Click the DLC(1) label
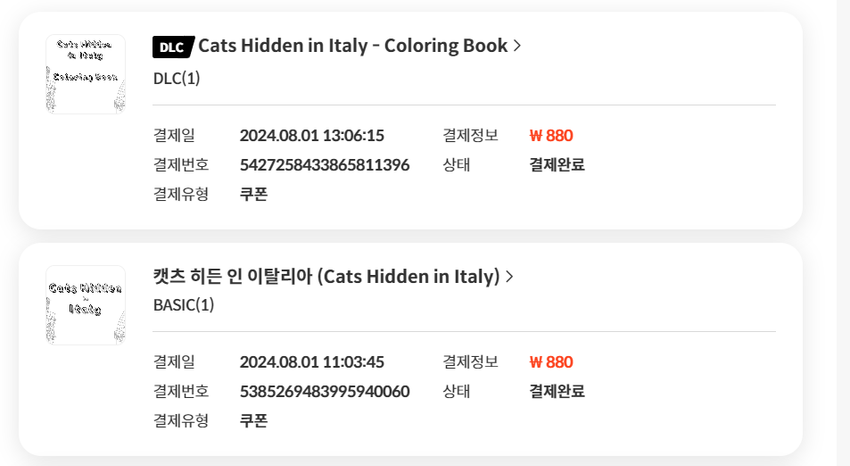This screenshot has width=850, height=466. [177, 79]
